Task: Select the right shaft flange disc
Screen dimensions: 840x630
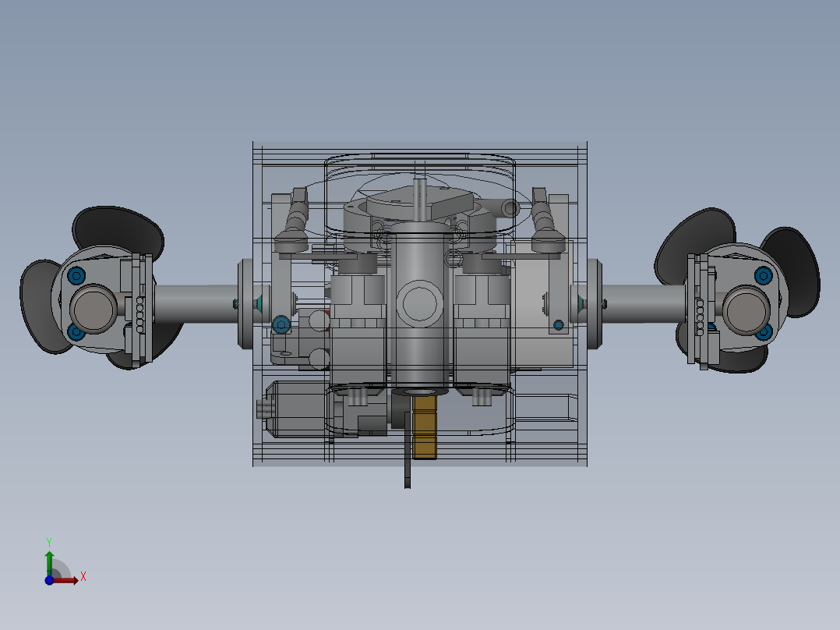Action: [x=595, y=304]
